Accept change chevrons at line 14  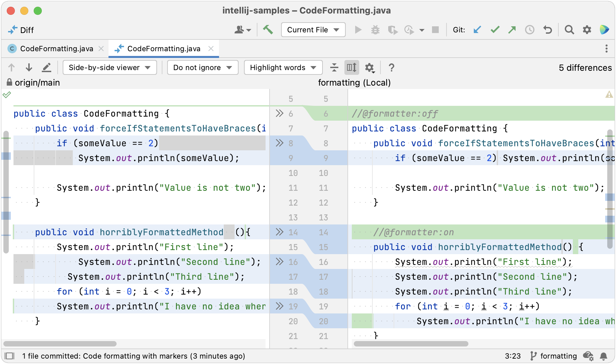pos(279,232)
